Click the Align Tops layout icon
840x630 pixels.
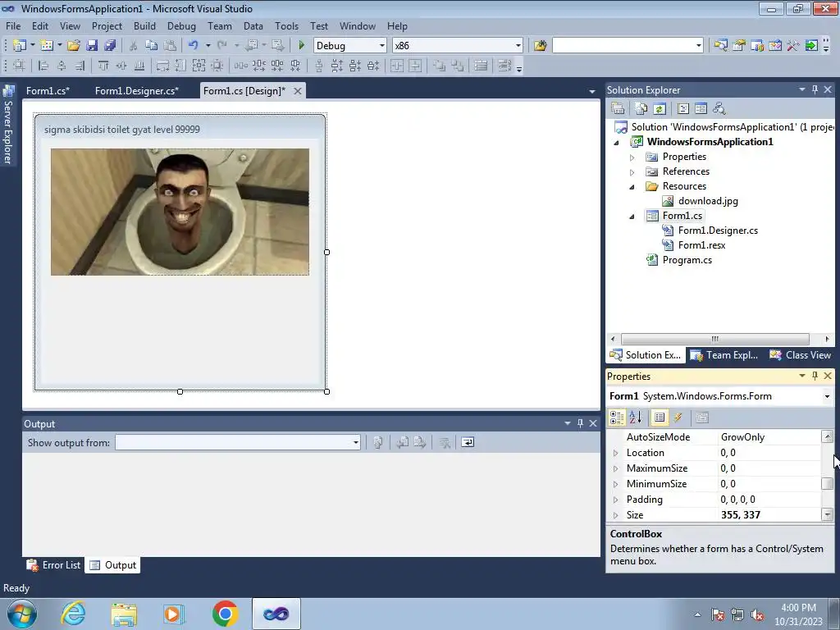pyautogui.click(x=103, y=66)
